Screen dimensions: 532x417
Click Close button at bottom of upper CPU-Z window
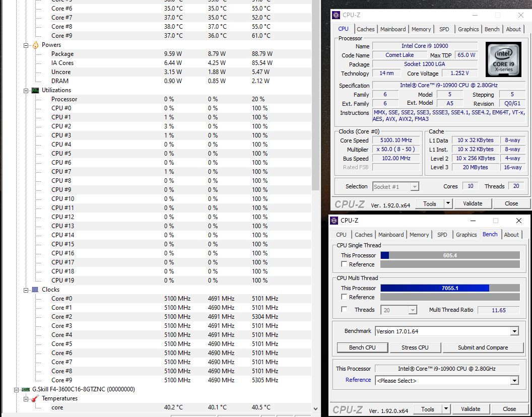pos(511,203)
